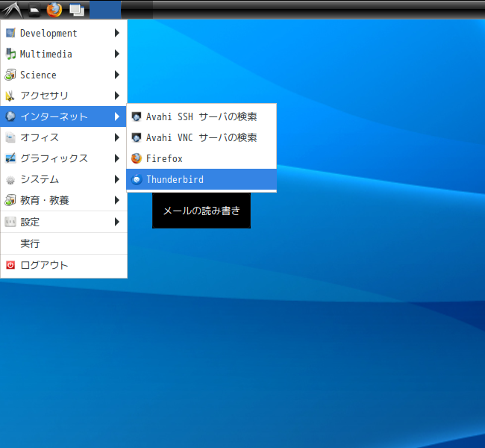This screenshot has height=448, width=485.
Task: Click the 教育・教養 category icon
Action: (x=10, y=200)
